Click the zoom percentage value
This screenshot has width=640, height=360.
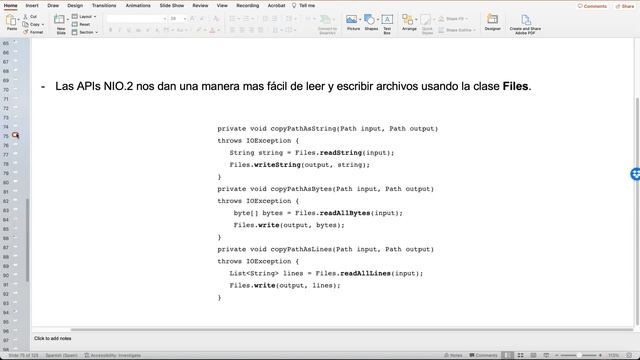[613, 356]
